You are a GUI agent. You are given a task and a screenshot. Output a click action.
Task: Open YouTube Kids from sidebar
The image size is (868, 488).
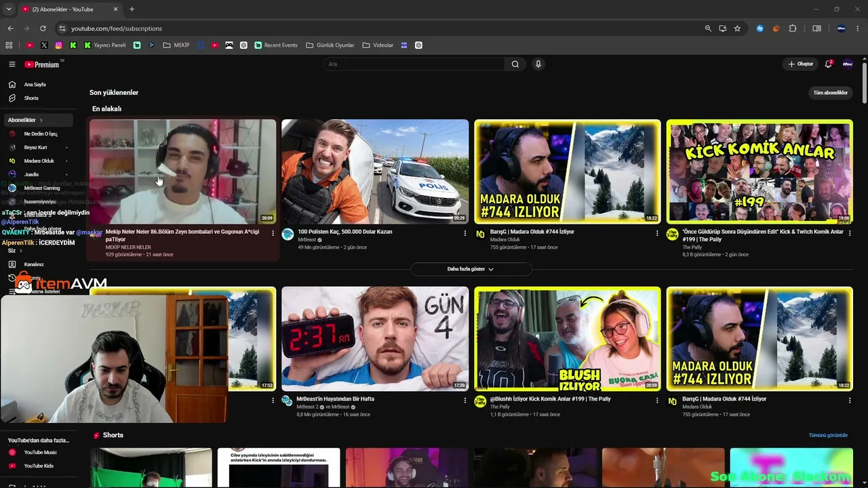click(39, 466)
